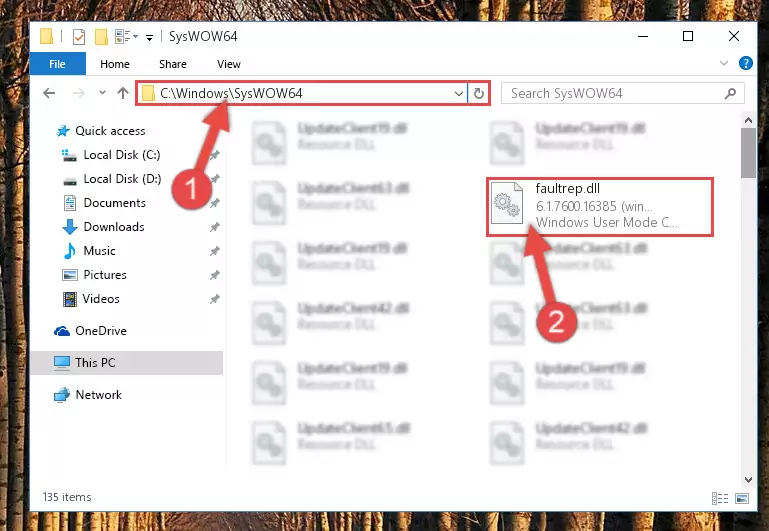
Task: Go forward with the forward arrow
Action: pyautogui.click(x=78, y=93)
